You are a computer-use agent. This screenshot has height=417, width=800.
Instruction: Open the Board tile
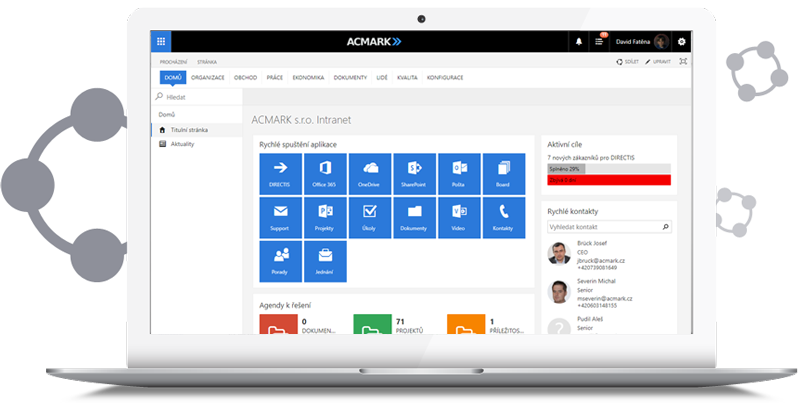(x=504, y=174)
